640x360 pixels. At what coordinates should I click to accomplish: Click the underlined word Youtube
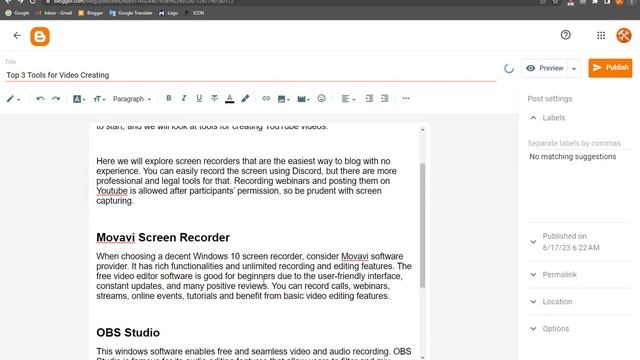point(112,191)
